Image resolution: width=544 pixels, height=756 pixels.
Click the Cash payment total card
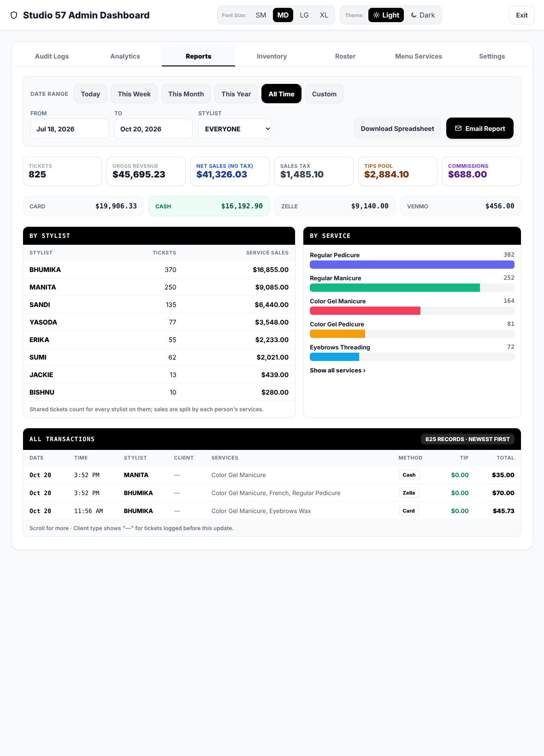(209, 206)
